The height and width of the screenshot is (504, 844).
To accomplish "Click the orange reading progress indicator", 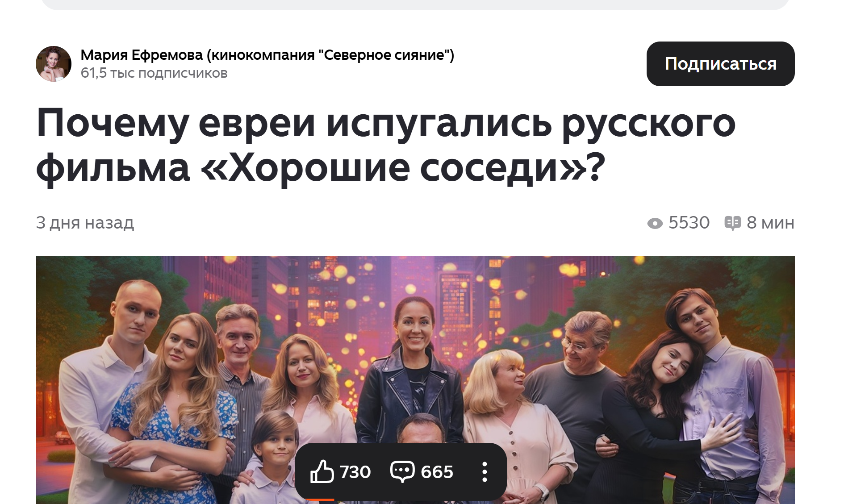I will [320, 500].
